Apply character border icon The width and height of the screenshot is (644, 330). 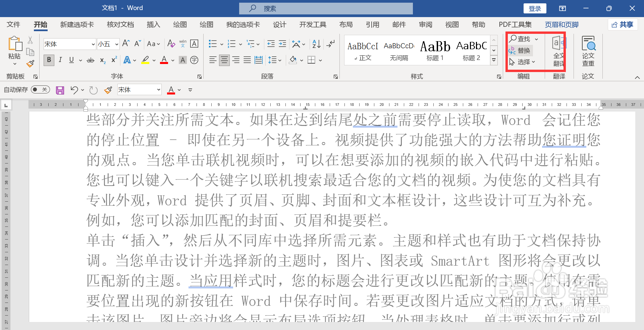(x=194, y=44)
